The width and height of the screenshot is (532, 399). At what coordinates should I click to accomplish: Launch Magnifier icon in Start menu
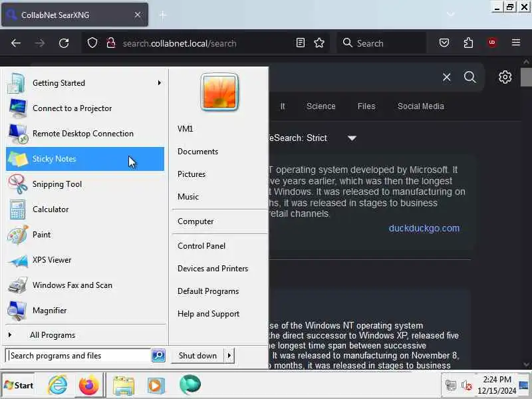point(17,311)
